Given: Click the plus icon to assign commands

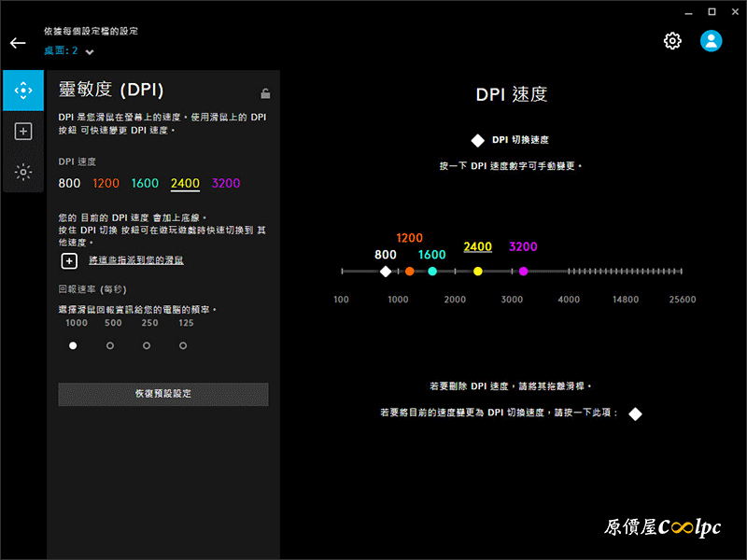Looking at the screenshot, I should point(69,260).
